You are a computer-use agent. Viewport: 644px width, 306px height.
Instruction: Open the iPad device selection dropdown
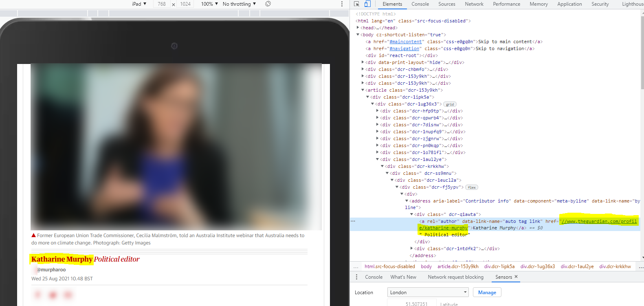(x=139, y=4)
